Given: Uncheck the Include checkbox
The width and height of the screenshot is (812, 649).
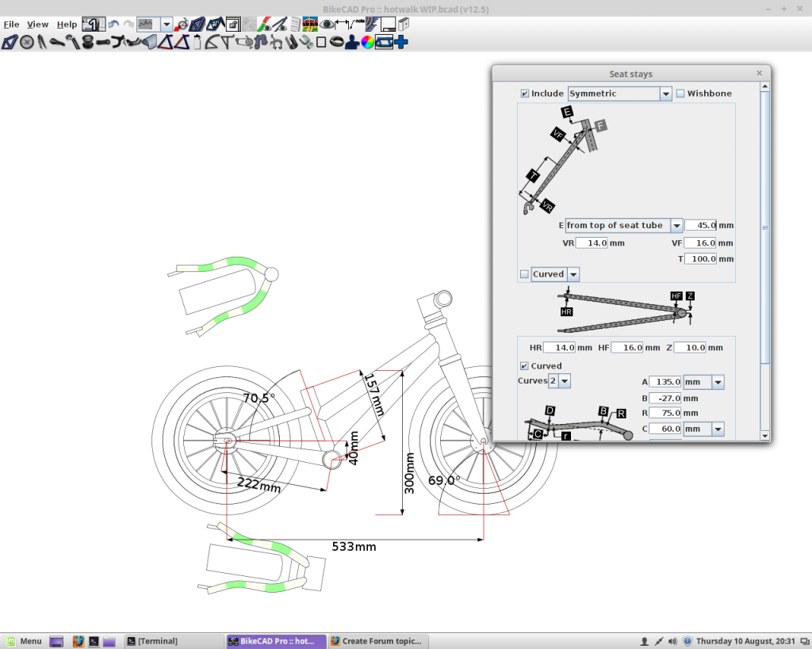Looking at the screenshot, I should (x=524, y=94).
